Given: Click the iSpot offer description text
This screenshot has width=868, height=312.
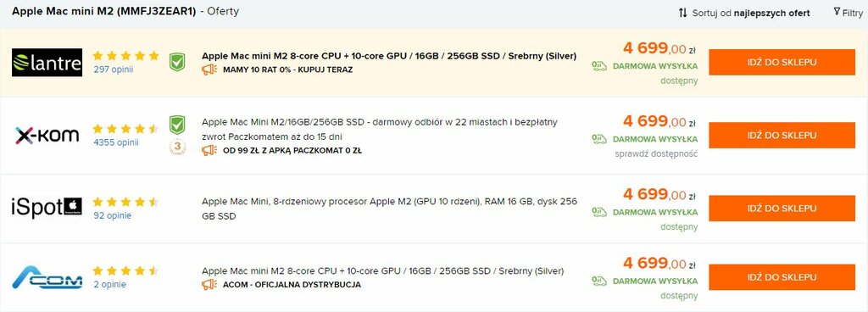Looking at the screenshot, I should (x=389, y=209).
